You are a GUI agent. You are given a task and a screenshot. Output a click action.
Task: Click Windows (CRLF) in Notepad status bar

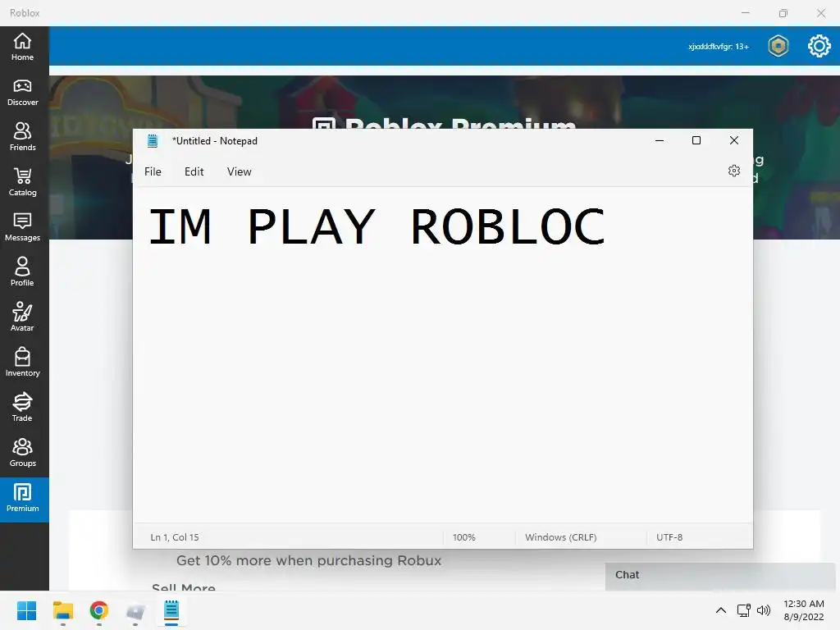(561, 536)
